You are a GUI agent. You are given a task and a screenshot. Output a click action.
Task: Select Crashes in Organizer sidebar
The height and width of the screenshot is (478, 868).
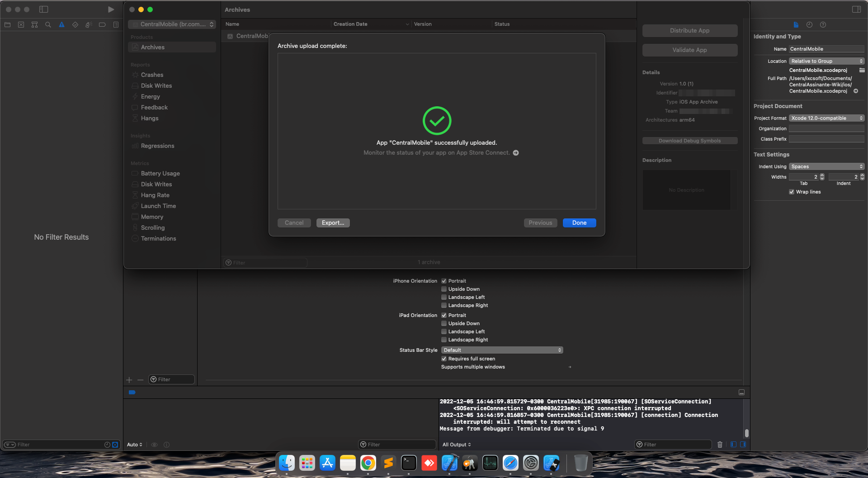coord(172,75)
